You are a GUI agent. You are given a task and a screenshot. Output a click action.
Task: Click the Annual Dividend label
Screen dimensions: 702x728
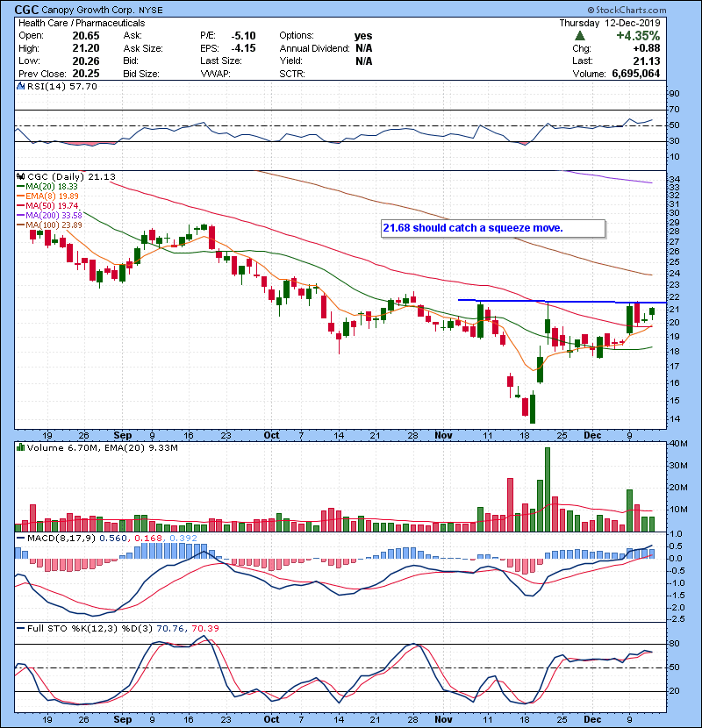pos(314,48)
